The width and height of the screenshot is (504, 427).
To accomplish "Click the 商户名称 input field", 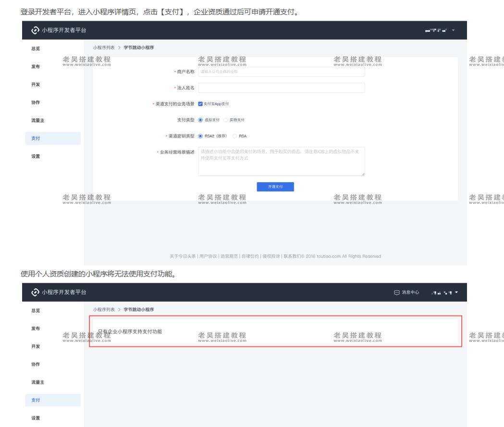I will (x=282, y=71).
